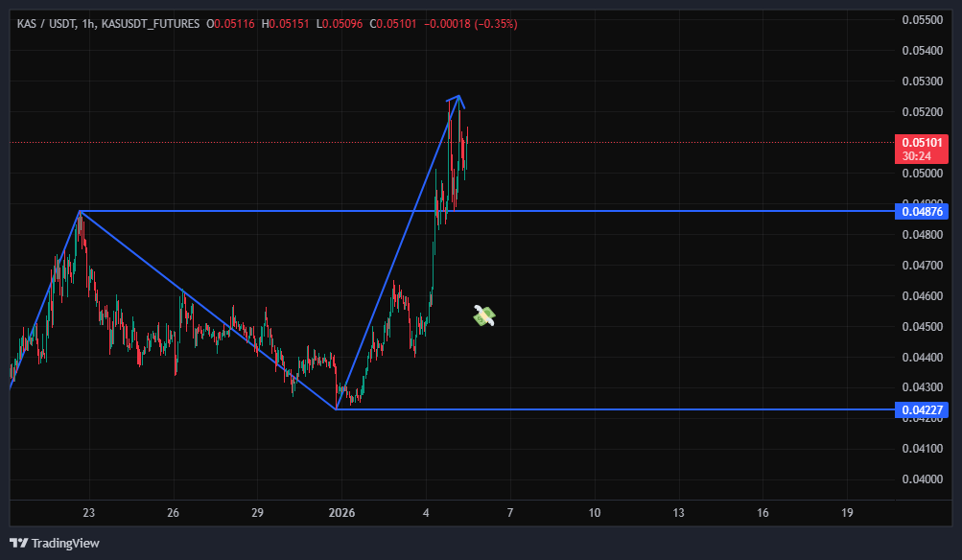Click the KAS / USDT symbol title
The image size is (962, 560).
click(x=46, y=23)
